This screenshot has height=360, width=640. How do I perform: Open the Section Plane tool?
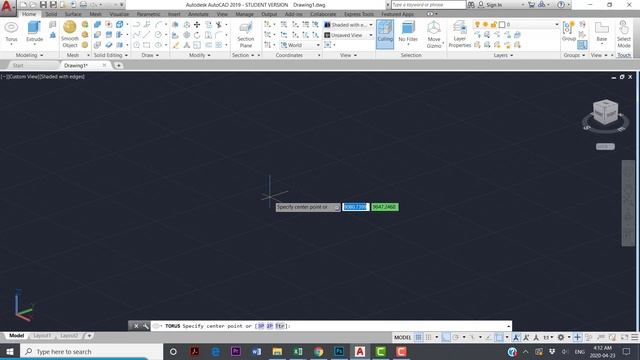point(245,35)
